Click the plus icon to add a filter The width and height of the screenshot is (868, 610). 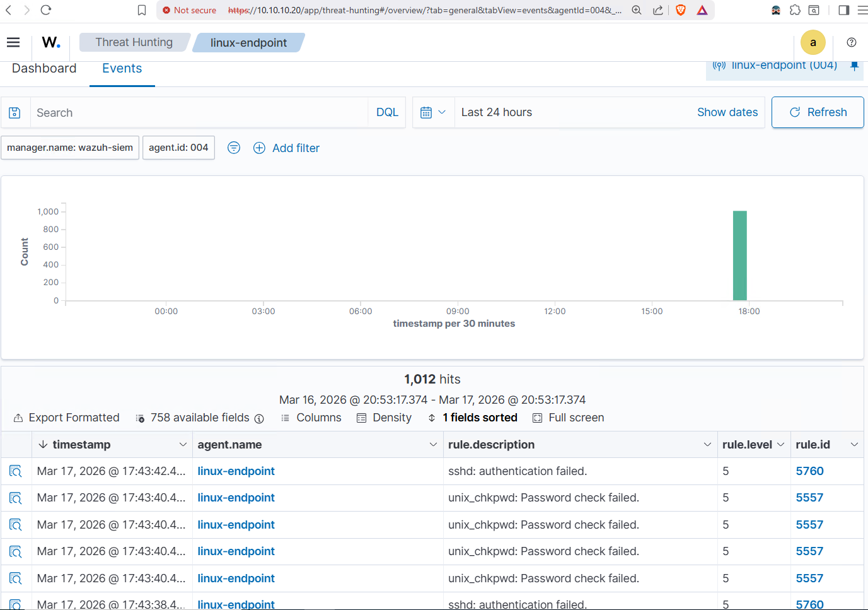click(259, 148)
